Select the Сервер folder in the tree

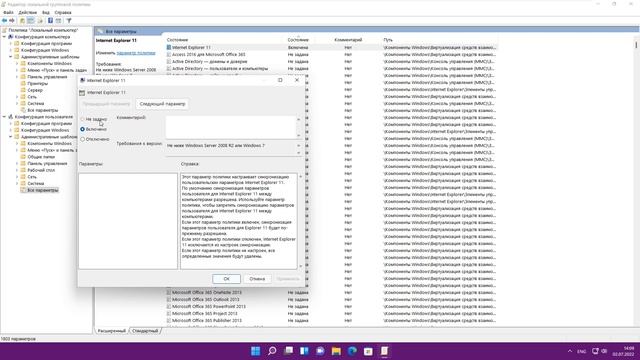coord(35,90)
